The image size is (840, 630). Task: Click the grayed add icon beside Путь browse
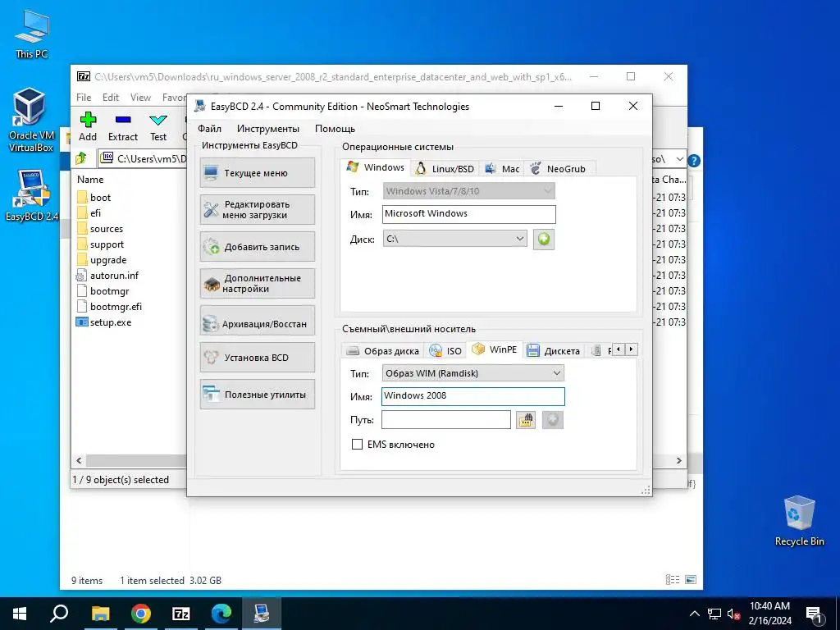(552, 419)
